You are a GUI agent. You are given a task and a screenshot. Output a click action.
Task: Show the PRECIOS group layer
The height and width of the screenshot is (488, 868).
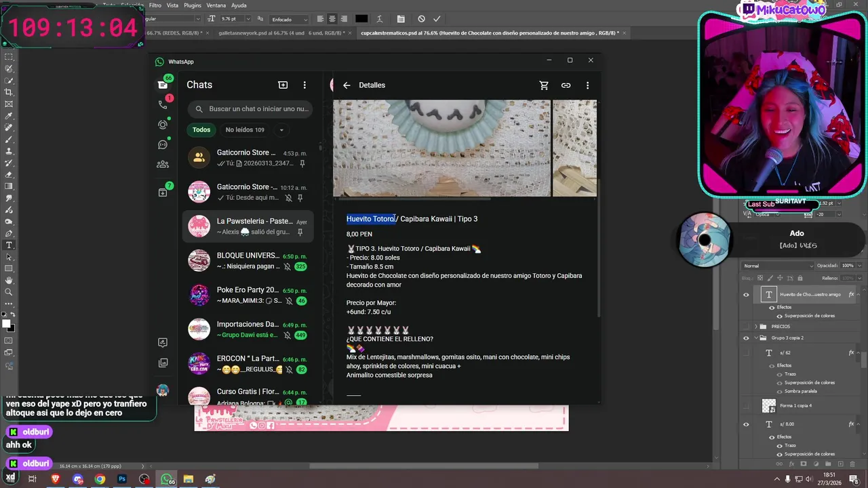[746, 327]
